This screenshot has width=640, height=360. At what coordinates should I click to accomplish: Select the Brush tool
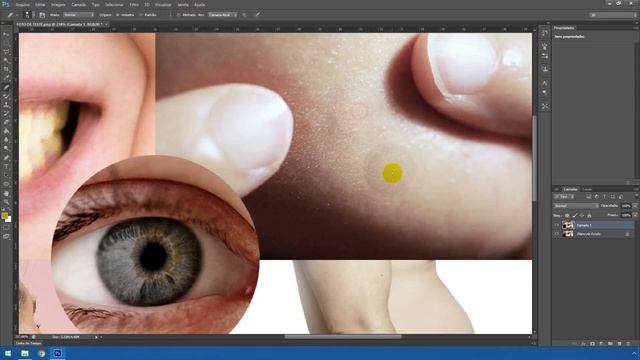point(6,96)
